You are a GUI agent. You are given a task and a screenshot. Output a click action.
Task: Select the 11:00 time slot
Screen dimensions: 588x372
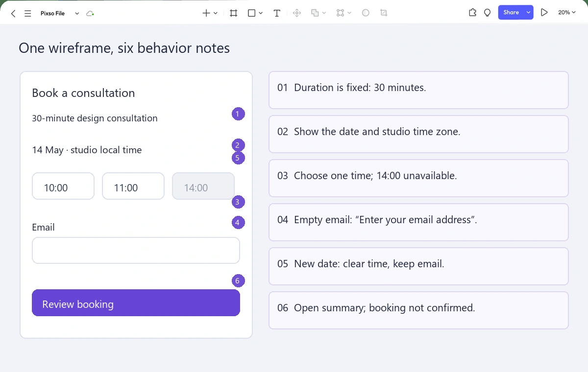(133, 186)
